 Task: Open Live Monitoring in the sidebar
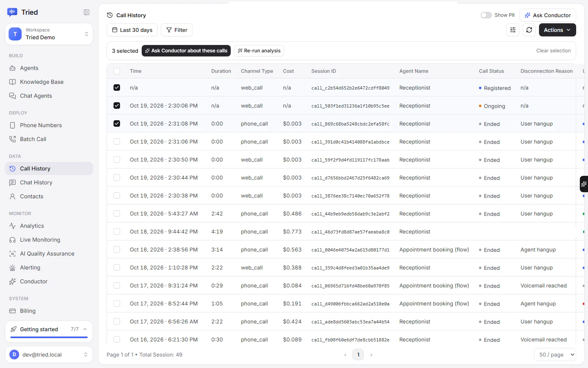pos(49,240)
